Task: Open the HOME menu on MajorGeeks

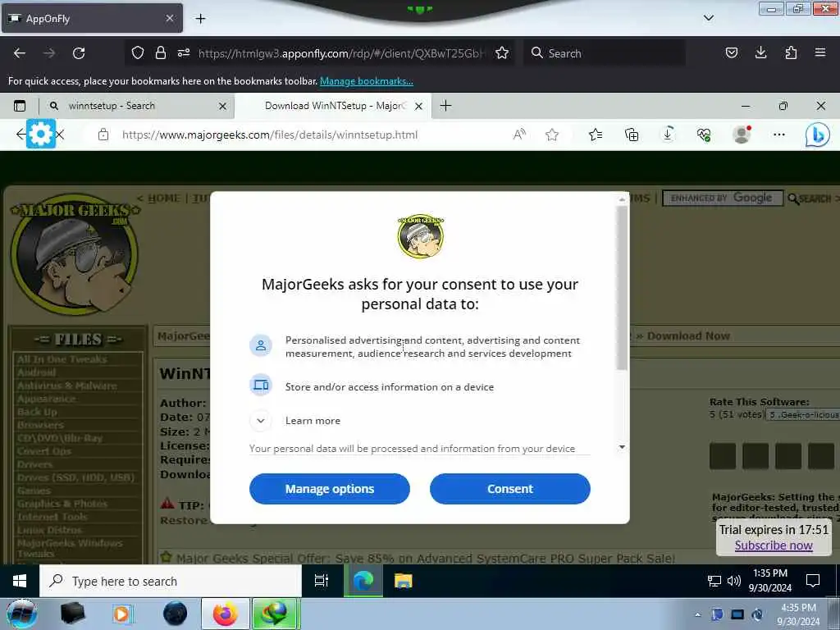Action: click(x=163, y=199)
